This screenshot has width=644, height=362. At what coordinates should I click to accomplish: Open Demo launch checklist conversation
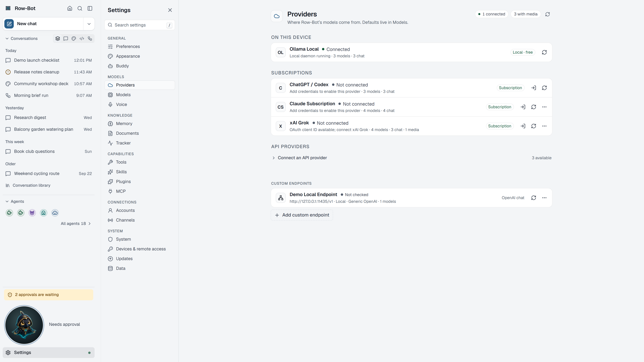tap(48, 60)
